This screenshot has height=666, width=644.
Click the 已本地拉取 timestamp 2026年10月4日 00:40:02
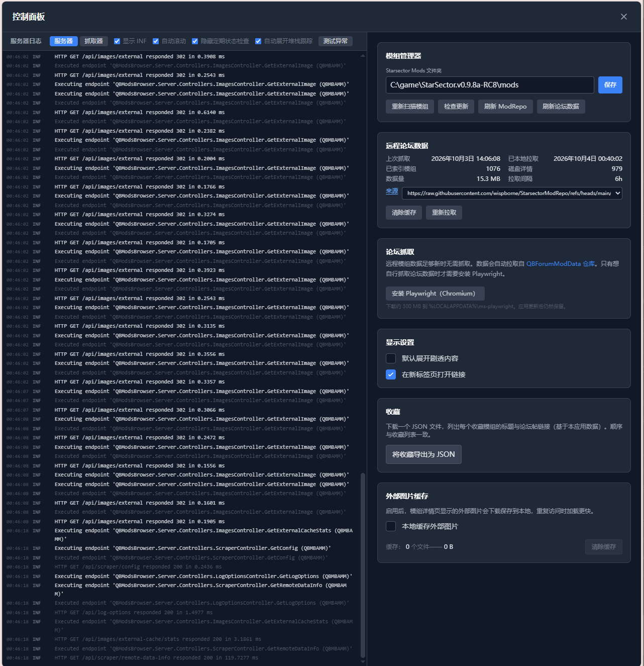tap(588, 159)
